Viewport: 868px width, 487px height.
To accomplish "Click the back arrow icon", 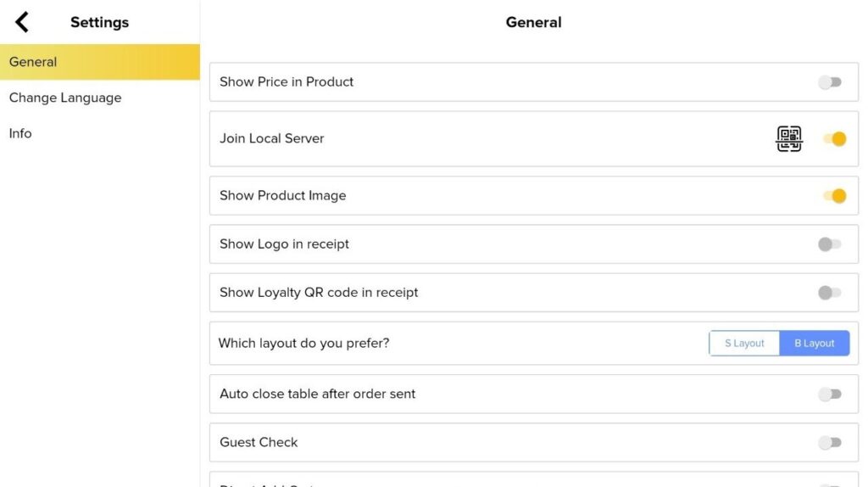I will click(x=22, y=22).
